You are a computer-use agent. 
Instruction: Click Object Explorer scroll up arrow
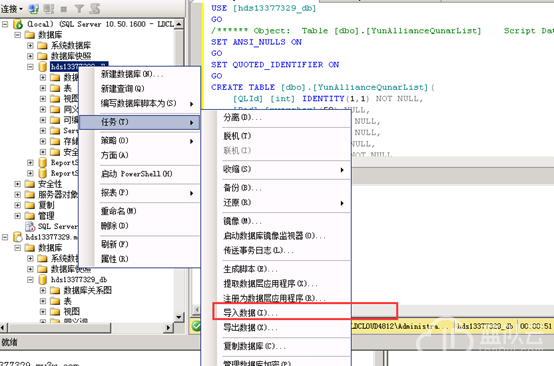[179, 24]
